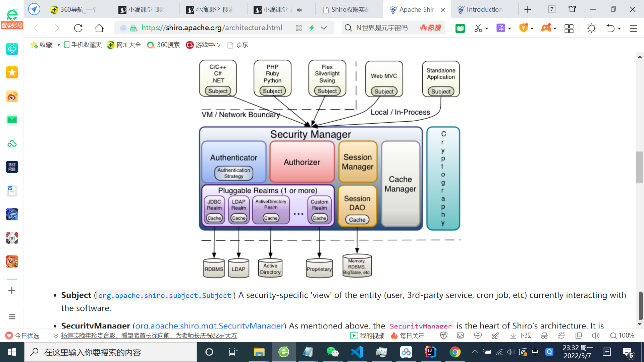Expand the shield icon dropdown arrow
The image size is (644, 362).
tap(532, 28)
